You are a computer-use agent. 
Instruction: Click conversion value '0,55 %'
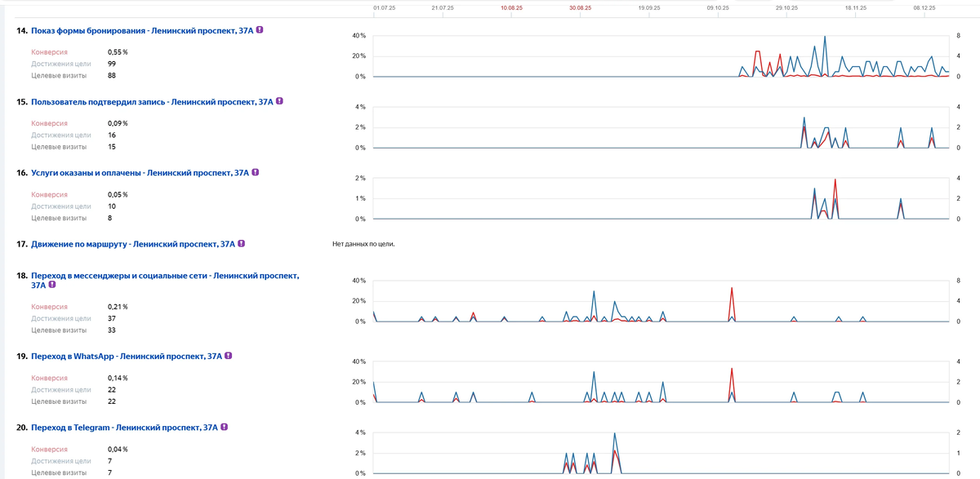point(118,51)
